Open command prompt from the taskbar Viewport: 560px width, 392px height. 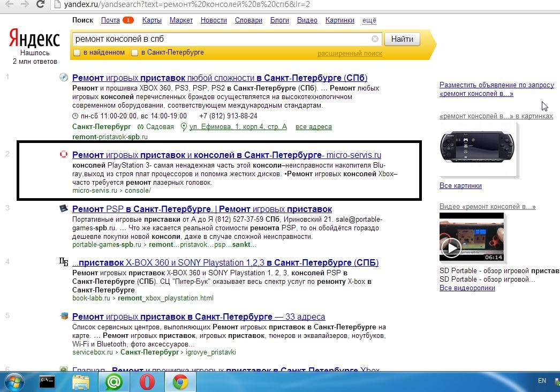coord(47,382)
